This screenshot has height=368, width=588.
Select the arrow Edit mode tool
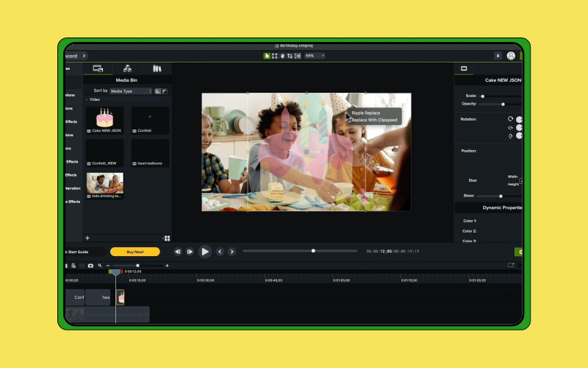pyautogui.click(x=267, y=56)
